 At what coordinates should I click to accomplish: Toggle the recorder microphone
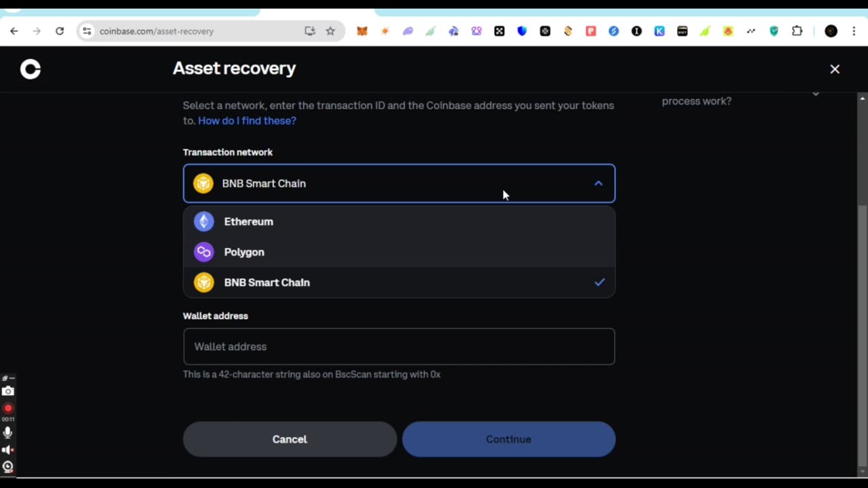click(x=8, y=432)
